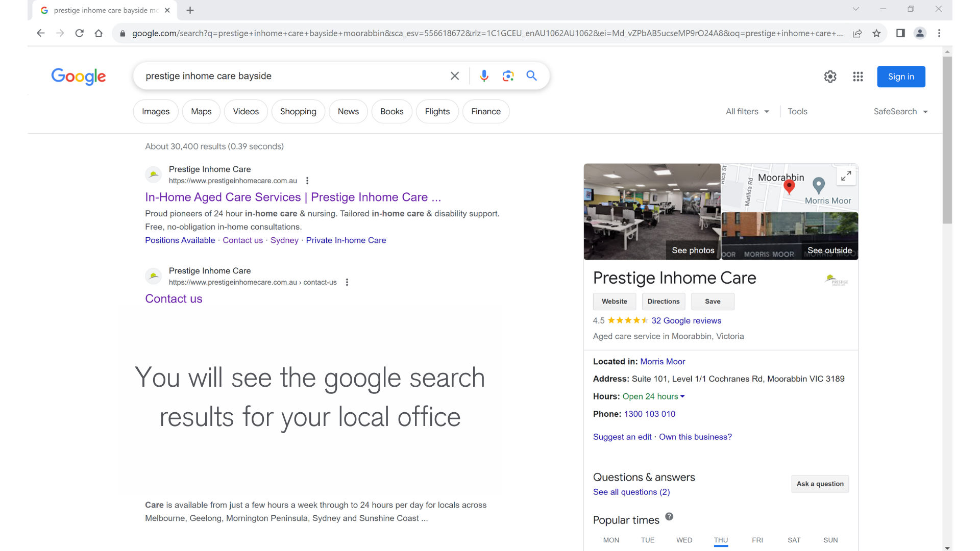Open options for the first search result

click(x=307, y=181)
